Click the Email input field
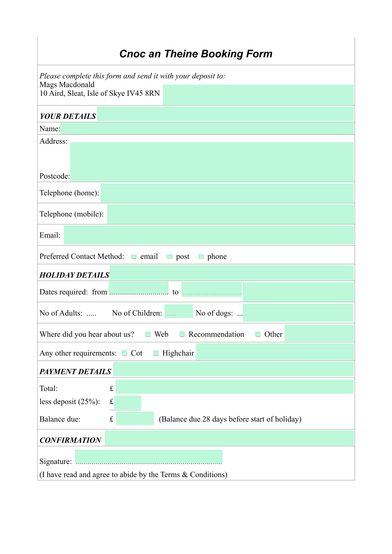The width and height of the screenshot is (392, 554). pyautogui.click(x=209, y=235)
